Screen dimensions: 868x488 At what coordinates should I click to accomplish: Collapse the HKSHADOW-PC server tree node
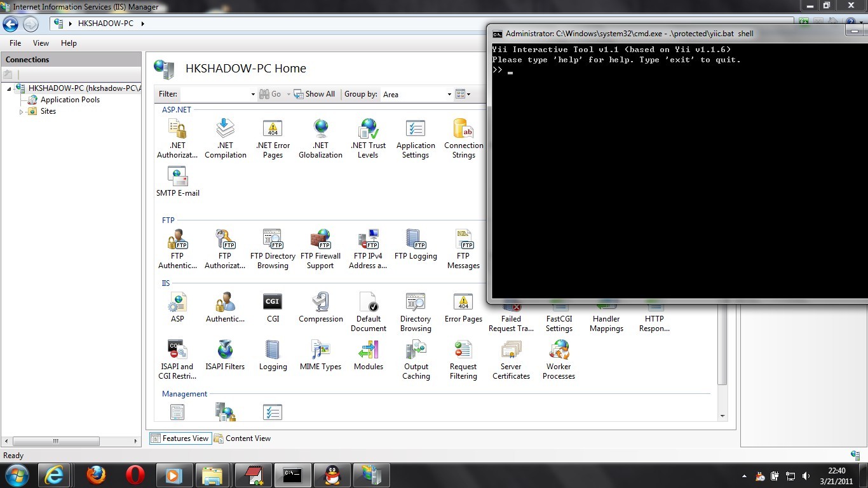tap(10, 88)
